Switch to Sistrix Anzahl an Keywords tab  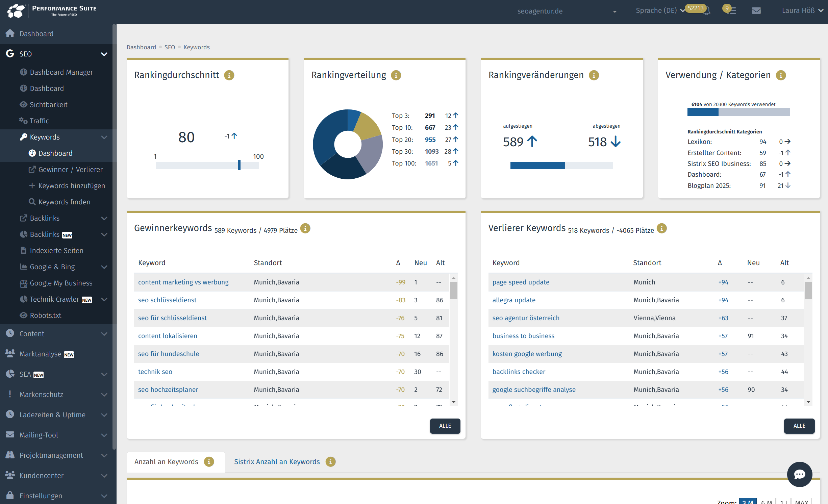click(x=277, y=462)
